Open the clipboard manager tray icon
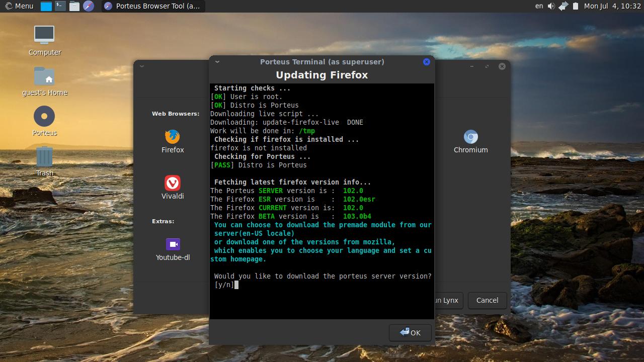This screenshot has width=644, height=362. click(x=575, y=6)
